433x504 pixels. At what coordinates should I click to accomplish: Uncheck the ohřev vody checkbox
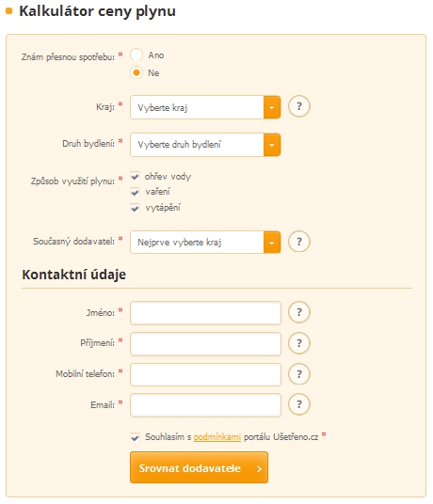click(136, 176)
